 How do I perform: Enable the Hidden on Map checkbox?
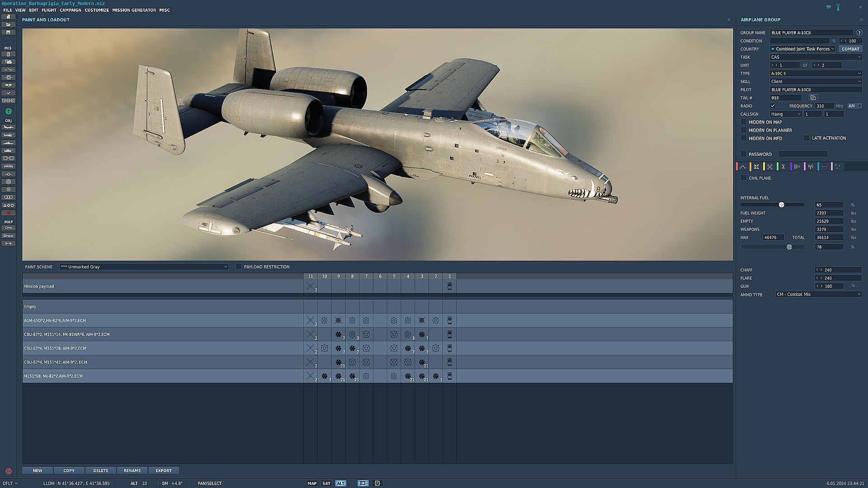click(x=744, y=122)
